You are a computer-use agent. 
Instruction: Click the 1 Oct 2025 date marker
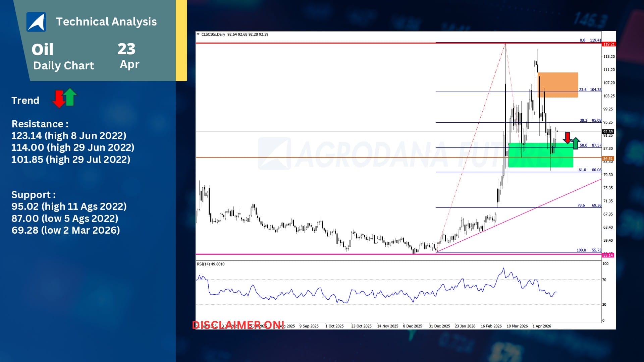point(334,326)
